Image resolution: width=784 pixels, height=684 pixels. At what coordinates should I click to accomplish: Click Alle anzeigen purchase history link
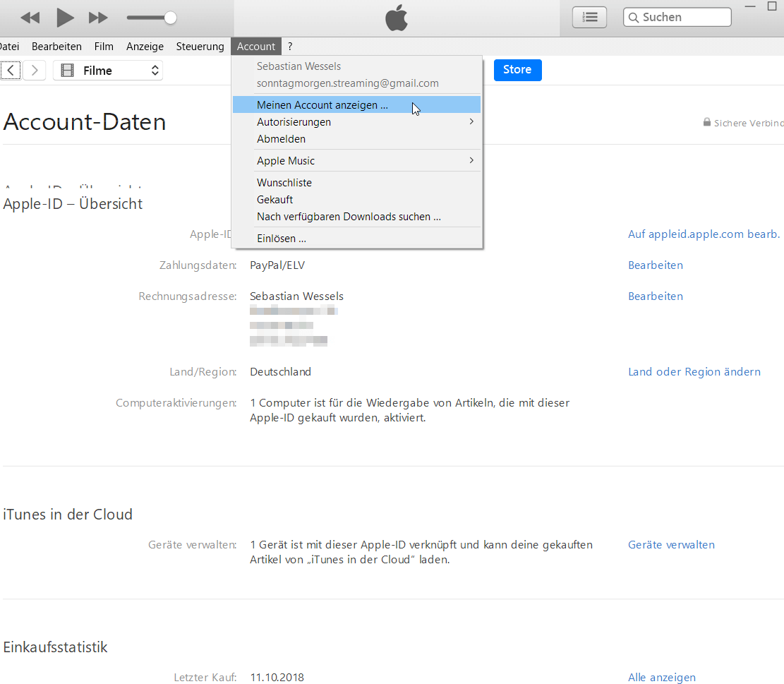pos(661,678)
